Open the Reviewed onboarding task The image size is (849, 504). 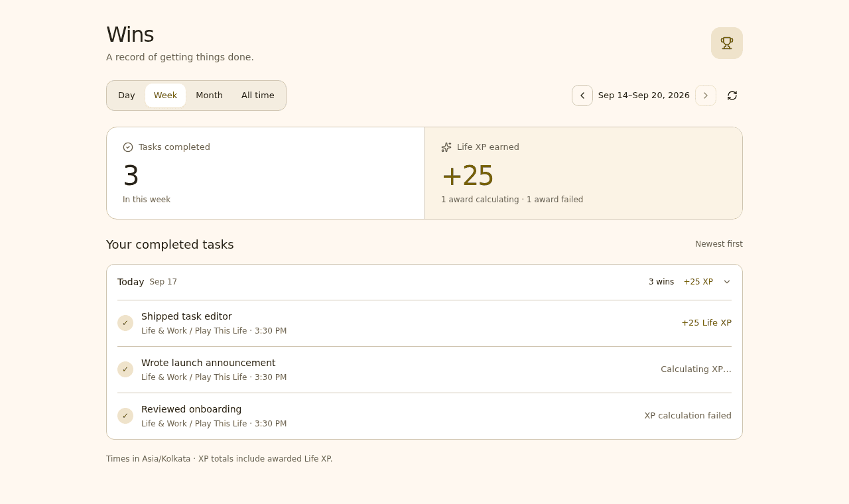[424, 416]
